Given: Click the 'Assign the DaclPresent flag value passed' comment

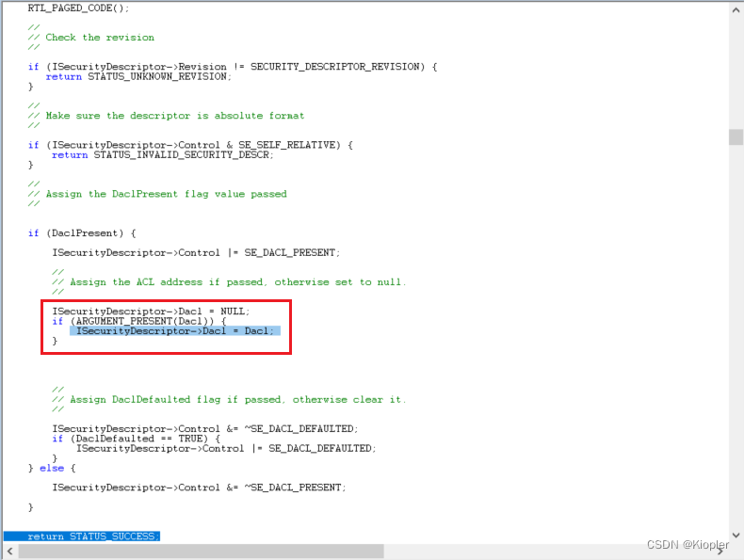Looking at the screenshot, I should 157,194.
